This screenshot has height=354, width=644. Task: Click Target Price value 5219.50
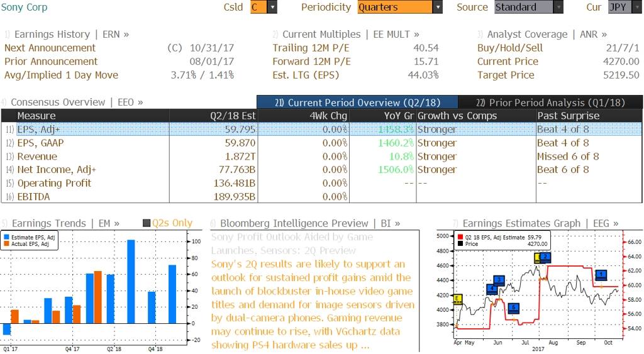621,75
